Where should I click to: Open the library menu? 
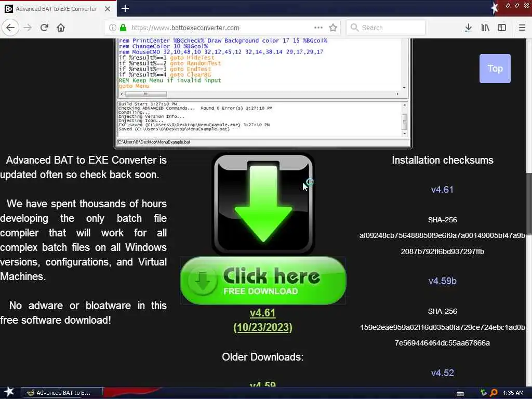pyautogui.click(x=485, y=28)
